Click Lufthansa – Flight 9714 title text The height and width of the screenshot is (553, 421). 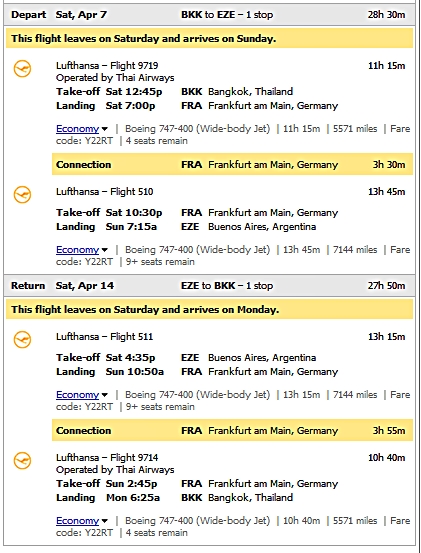click(x=107, y=458)
